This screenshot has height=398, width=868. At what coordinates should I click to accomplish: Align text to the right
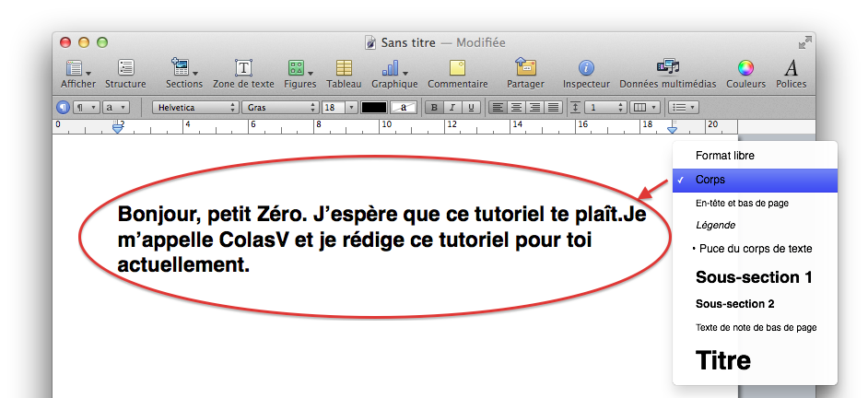pyautogui.click(x=534, y=108)
